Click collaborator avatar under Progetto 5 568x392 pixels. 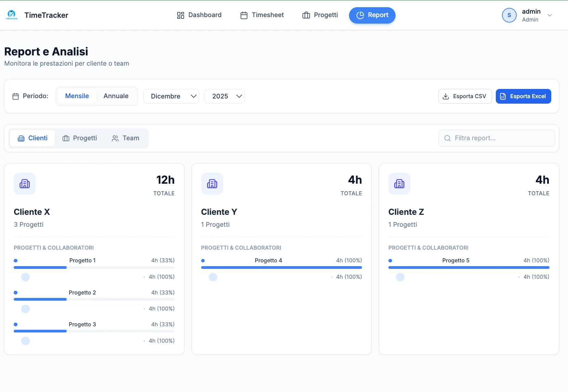(400, 277)
